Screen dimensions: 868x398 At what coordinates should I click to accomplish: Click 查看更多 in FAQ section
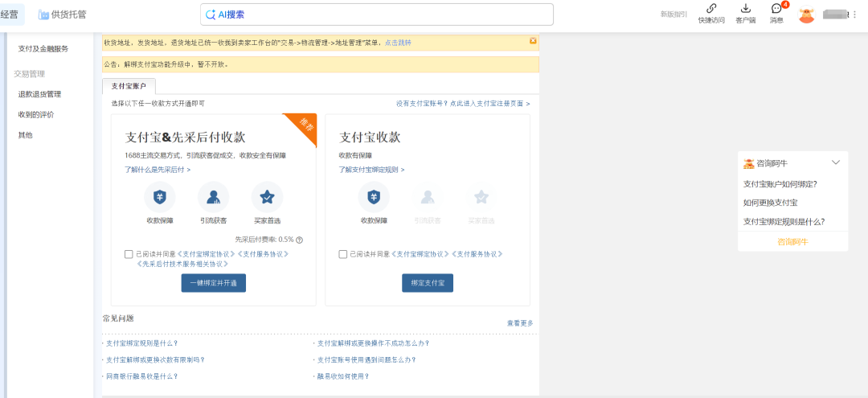(x=520, y=322)
